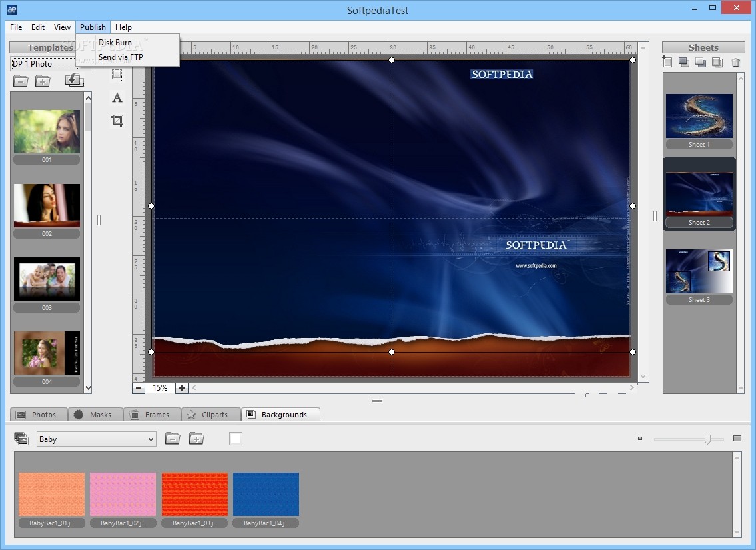Switch to the Photos tab
Image resolution: width=756 pixels, height=550 pixels.
point(38,415)
